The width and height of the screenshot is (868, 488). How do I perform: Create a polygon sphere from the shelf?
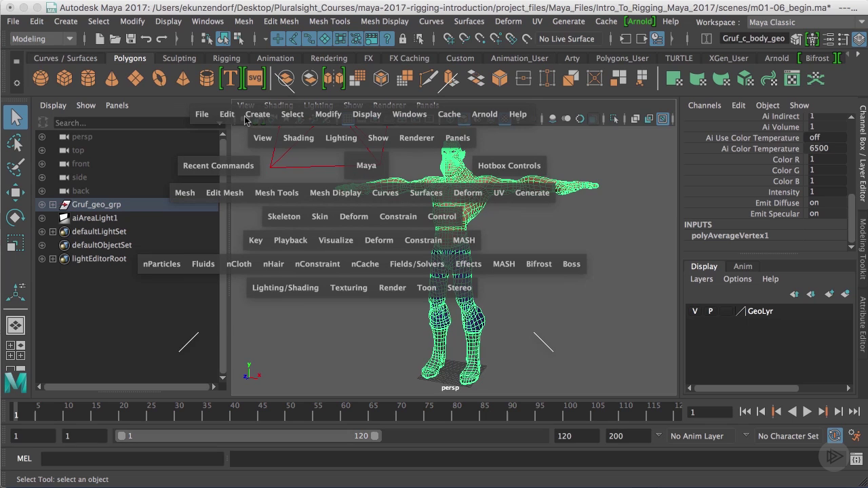click(41, 79)
